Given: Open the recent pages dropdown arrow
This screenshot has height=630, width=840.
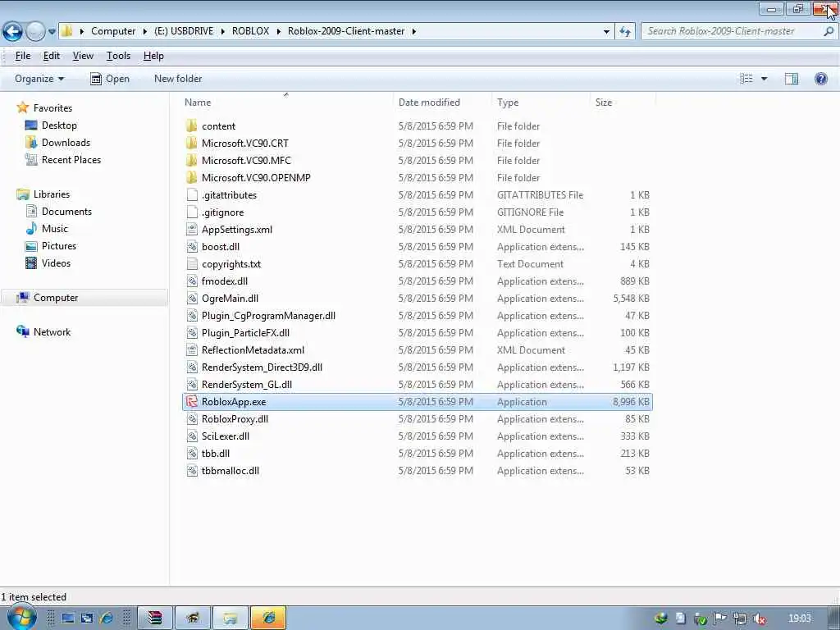Looking at the screenshot, I should pos(52,32).
